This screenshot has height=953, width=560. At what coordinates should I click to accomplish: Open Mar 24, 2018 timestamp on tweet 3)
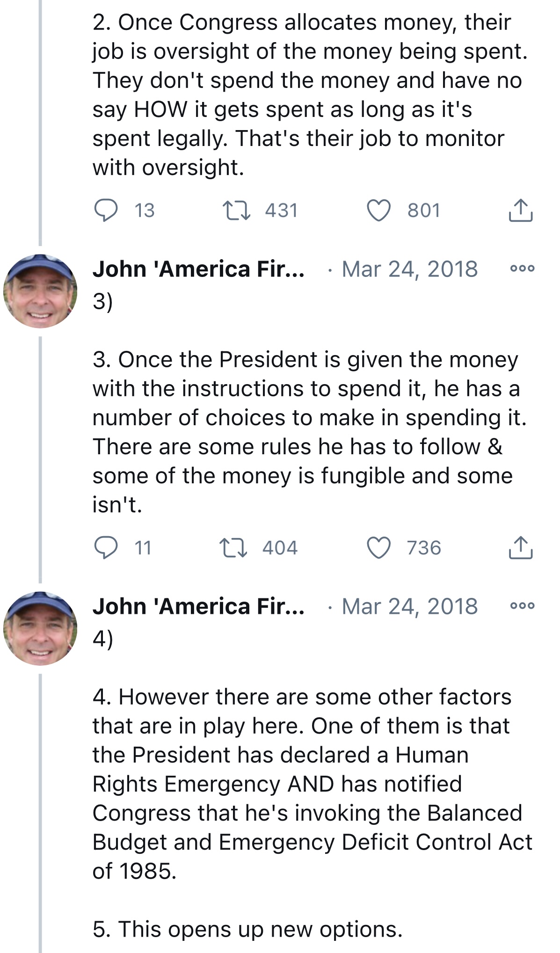[410, 269]
